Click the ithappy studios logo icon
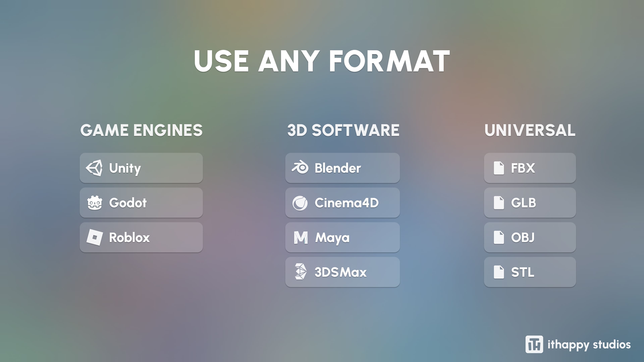This screenshot has width=644, height=362. 534,344
